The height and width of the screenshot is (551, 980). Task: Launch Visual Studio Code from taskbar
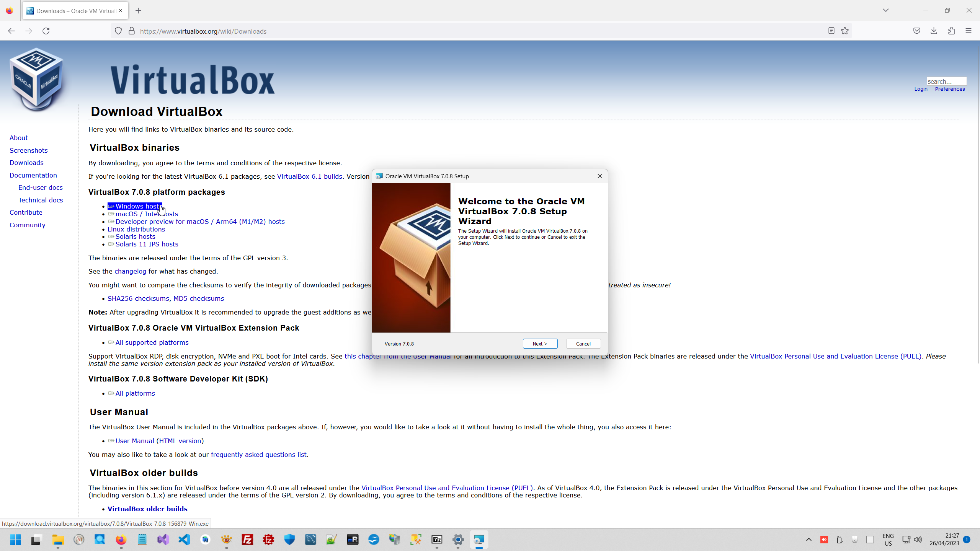coord(184,540)
